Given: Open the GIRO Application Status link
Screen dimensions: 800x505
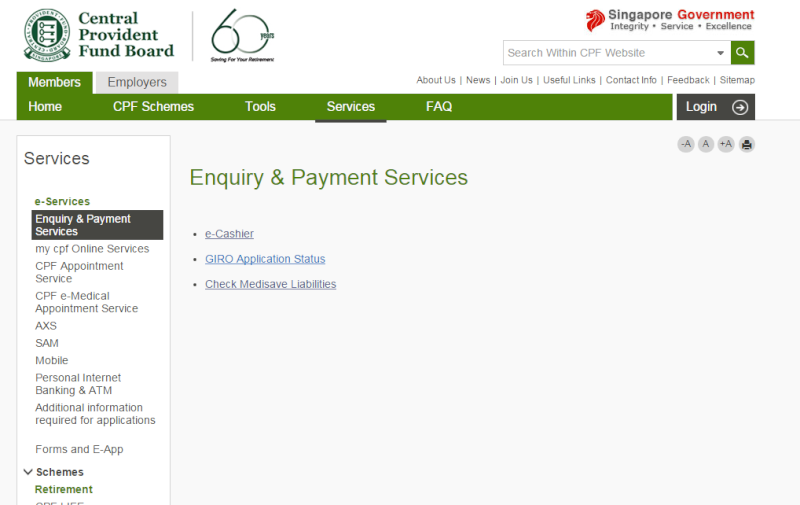Looking at the screenshot, I should 265,259.
